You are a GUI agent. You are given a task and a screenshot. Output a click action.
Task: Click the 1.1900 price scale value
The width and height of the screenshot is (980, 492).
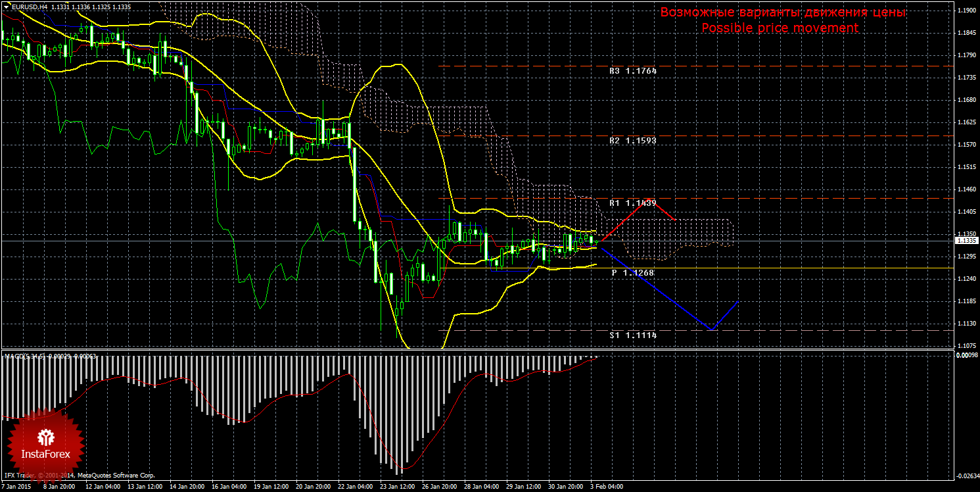[x=966, y=11]
